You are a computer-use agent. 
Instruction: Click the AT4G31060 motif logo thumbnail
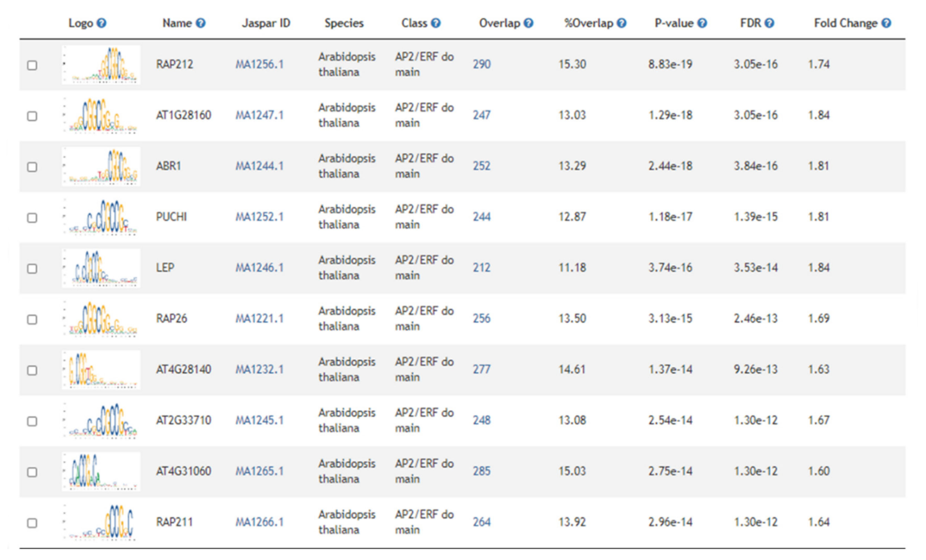click(x=101, y=471)
